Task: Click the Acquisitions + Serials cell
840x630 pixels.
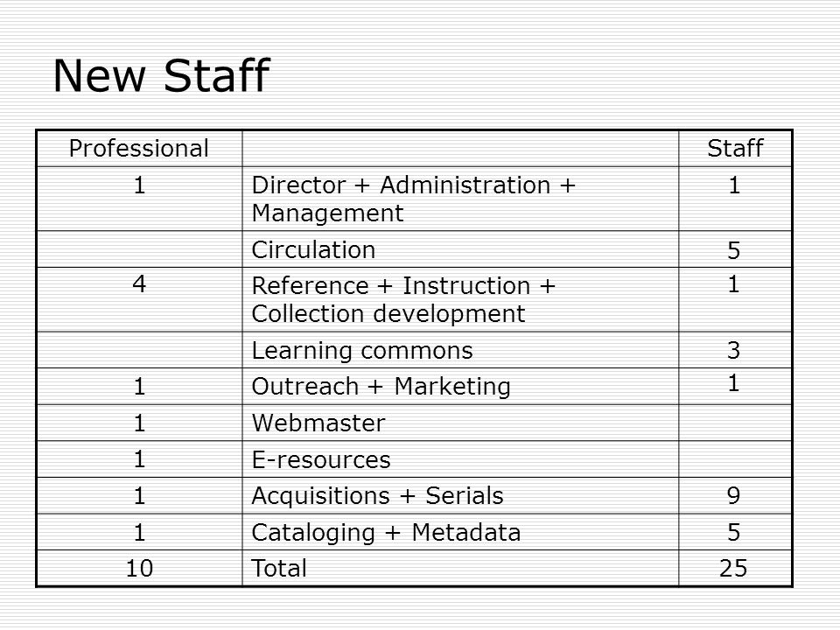Action: point(460,495)
